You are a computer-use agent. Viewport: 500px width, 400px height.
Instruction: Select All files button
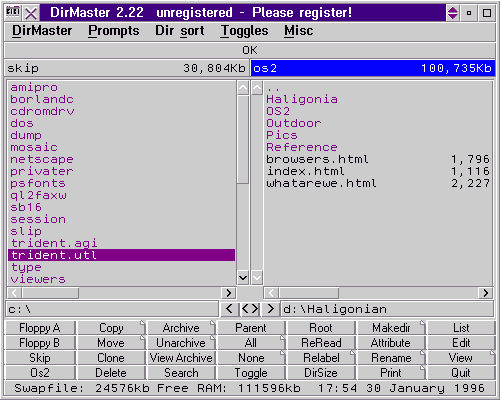tap(251, 343)
